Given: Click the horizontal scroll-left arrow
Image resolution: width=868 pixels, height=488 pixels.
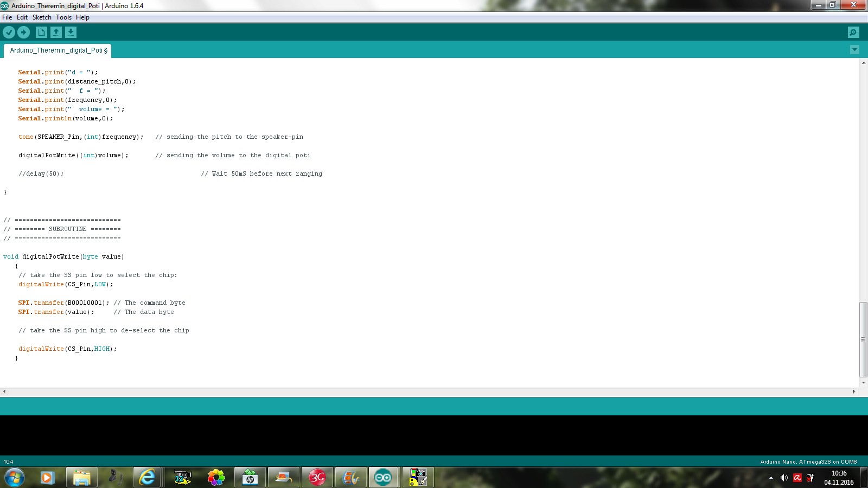Looking at the screenshot, I should click(4, 391).
